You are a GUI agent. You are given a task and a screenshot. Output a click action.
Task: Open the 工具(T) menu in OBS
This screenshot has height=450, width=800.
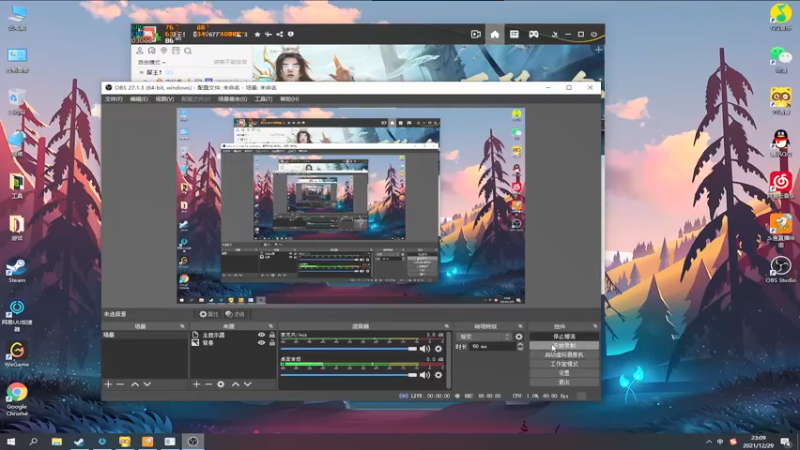coord(264,99)
